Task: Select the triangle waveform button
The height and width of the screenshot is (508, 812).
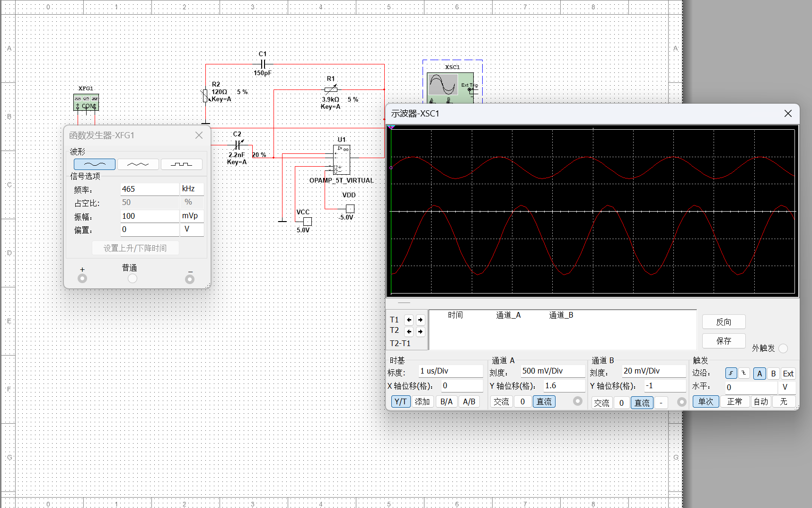Action: click(x=138, y=164)
